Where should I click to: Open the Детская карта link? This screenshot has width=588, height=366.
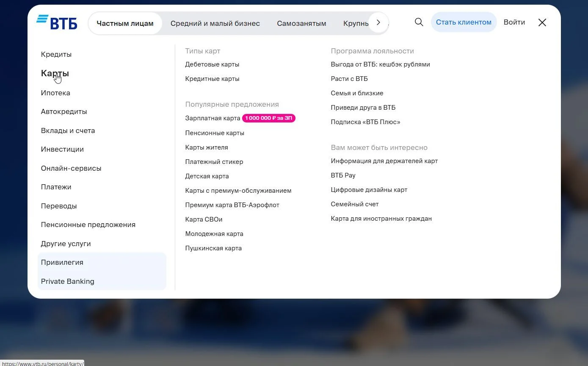click(207, 176)
